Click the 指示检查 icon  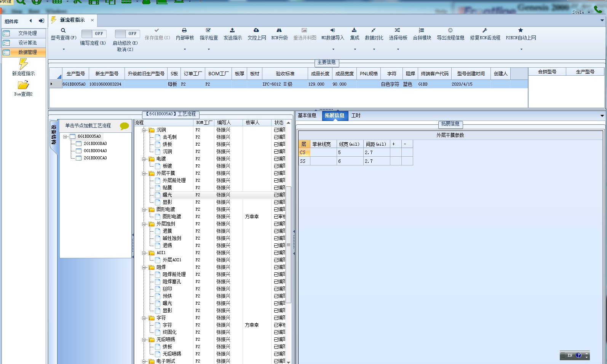(x=208, y=30)
